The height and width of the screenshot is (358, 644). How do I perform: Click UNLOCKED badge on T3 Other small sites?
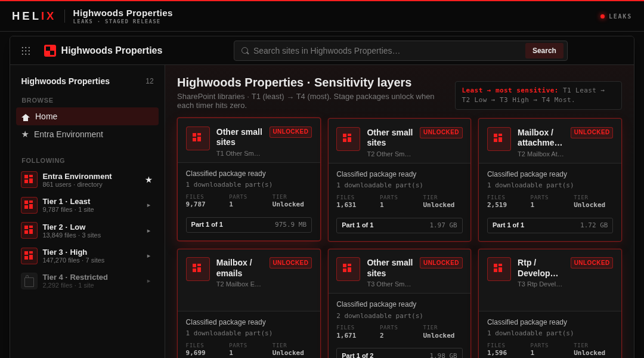[x=441, y=263]
